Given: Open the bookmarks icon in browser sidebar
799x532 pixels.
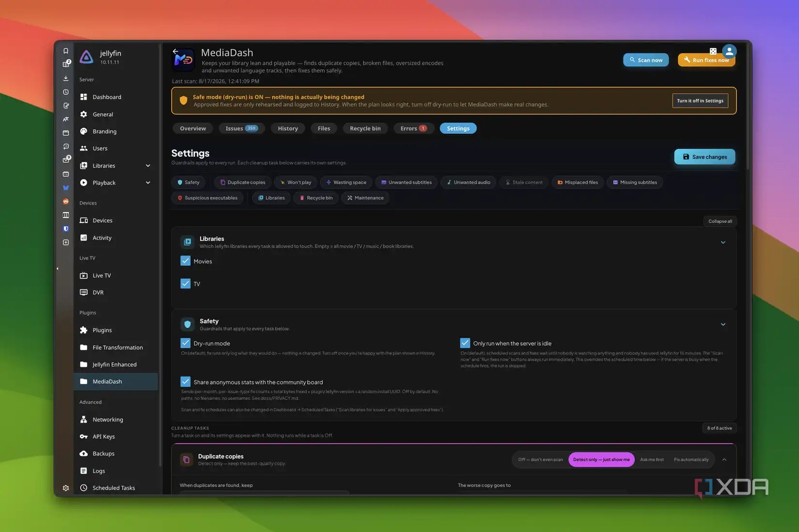Looking at the screenshot, I should (65, 50).
